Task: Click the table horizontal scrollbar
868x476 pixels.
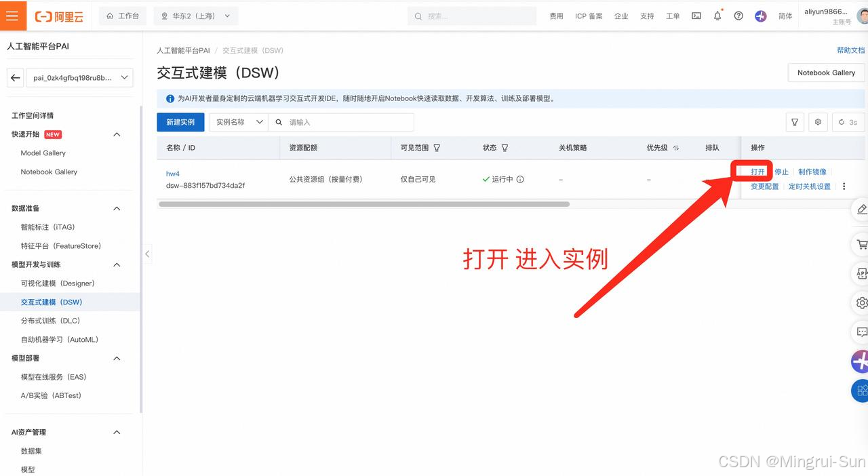Action: click(x=363, y=203)
